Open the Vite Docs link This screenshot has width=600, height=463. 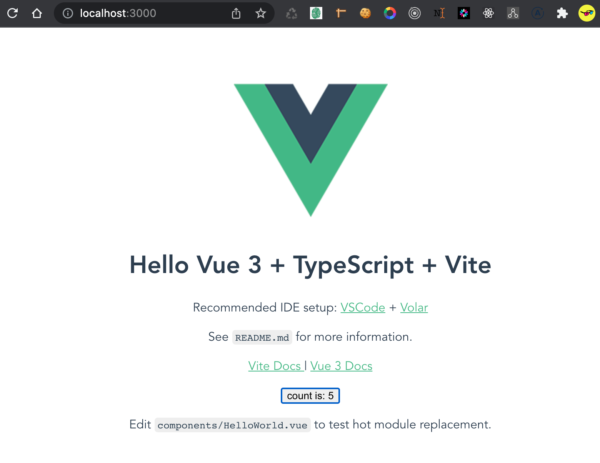(276, 366)
